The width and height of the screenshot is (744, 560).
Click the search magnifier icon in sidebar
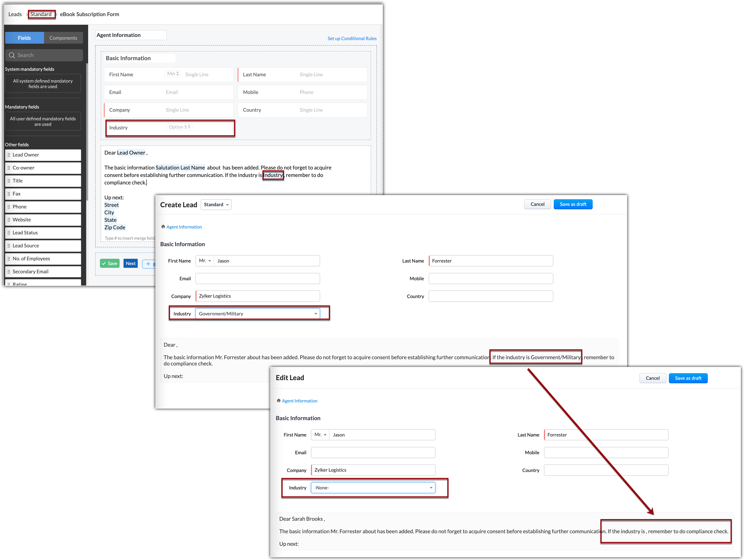click(12, 55)
